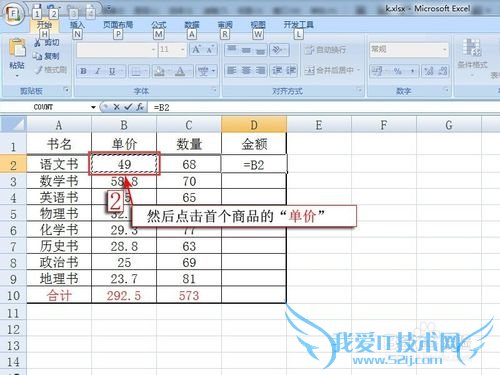Click the Enter checkmark formula button
The height and width of the screenshot is (375, 500).
tap(128, 107)
